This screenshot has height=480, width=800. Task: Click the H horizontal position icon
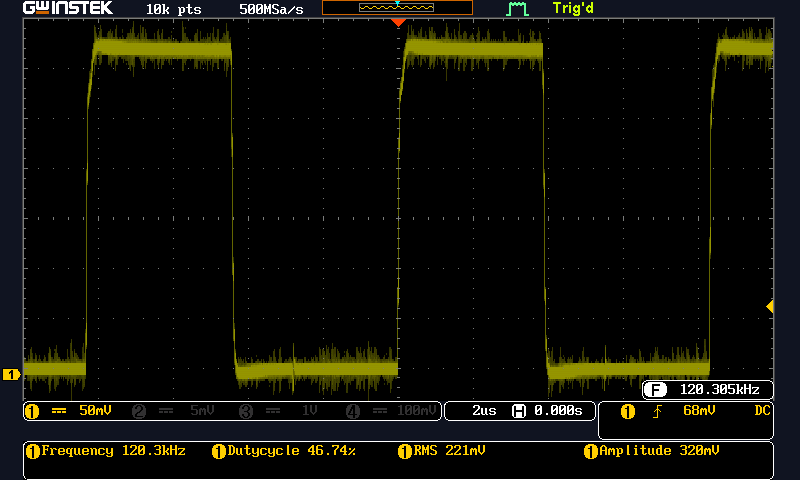[519, 411]
